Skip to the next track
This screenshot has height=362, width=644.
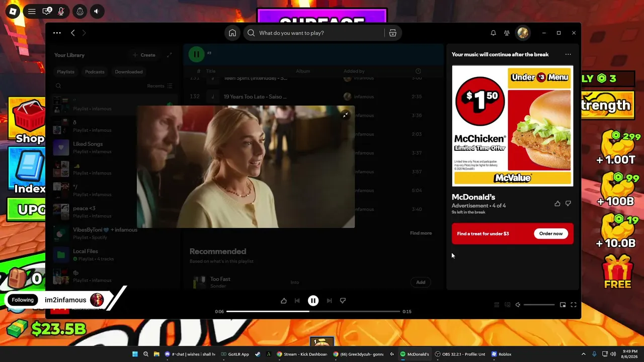coord(329,301)
